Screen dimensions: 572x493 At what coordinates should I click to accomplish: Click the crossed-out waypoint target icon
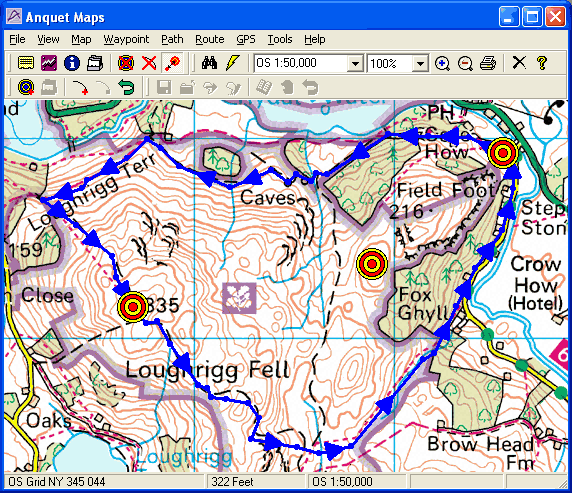(126, 63)
